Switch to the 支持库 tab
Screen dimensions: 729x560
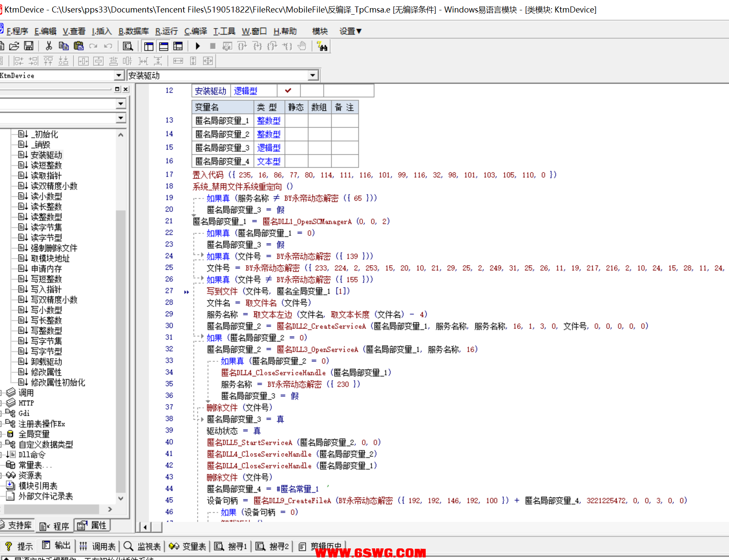tap(16, 525)
